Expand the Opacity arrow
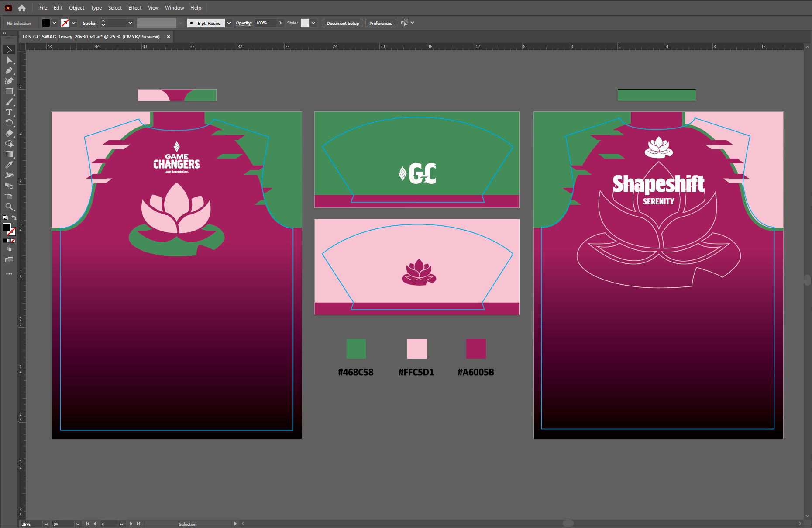The height and width of the screenshot is (528, 812). (280, 23)
